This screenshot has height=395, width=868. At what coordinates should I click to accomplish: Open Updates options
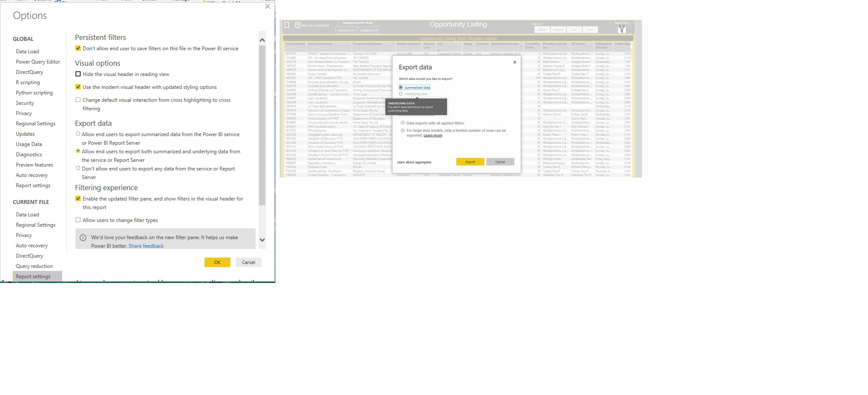(x=25, y=134)
